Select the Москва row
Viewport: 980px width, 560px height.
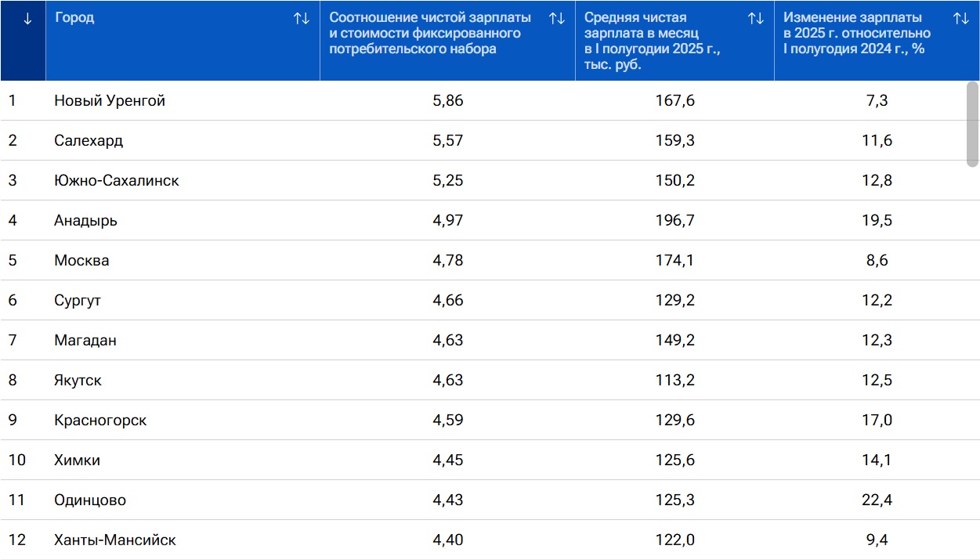pos(81,261)
